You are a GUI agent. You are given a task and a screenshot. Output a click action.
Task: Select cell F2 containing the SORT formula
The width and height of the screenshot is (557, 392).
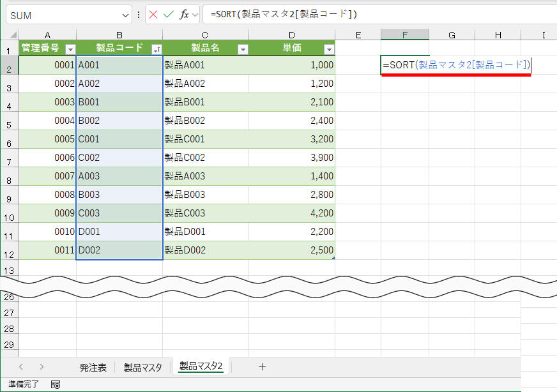[x=405, y=64]
